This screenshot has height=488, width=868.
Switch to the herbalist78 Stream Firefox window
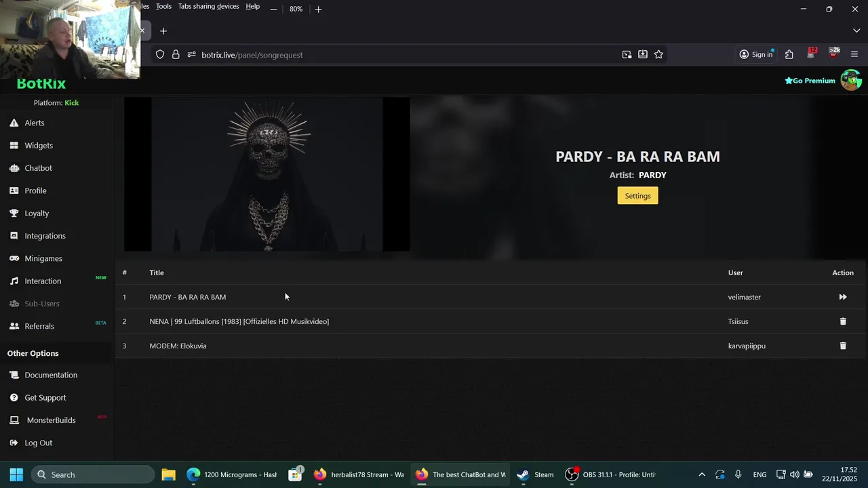click(359, 474)
